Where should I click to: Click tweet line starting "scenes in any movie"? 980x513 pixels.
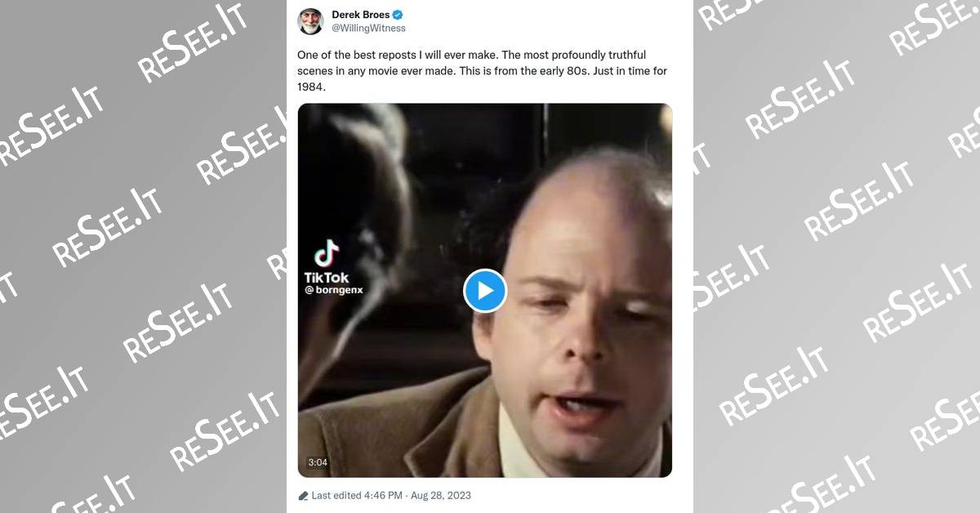[x=482, y=71]
